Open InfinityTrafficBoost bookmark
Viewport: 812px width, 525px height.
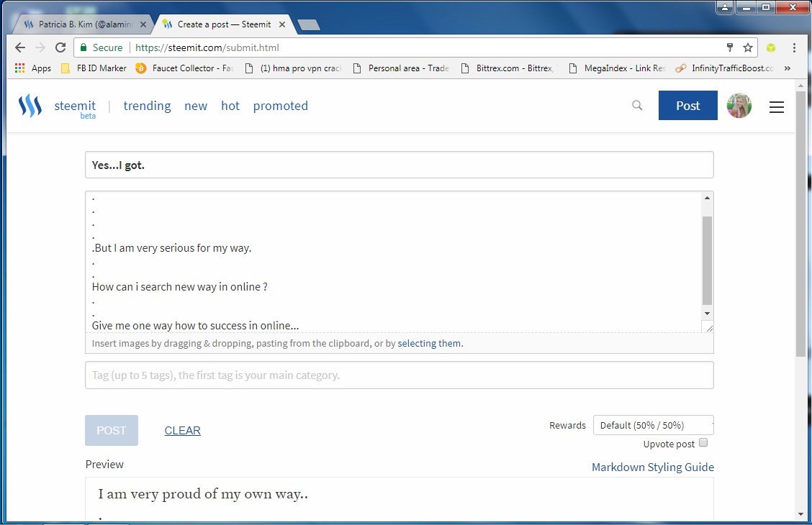pyautogui.click(x=725, y=68)
